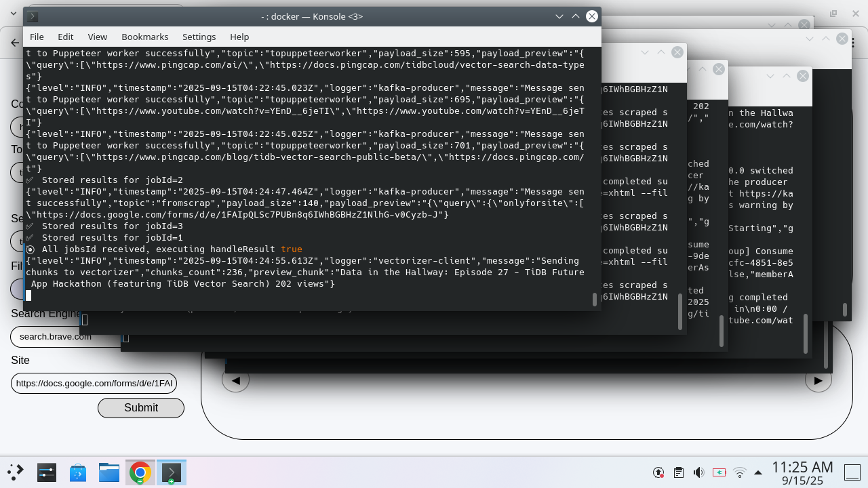The height and width of the screenshot is (488, 868).
Task: Click the right arrow carousel button
Action: 818,380
